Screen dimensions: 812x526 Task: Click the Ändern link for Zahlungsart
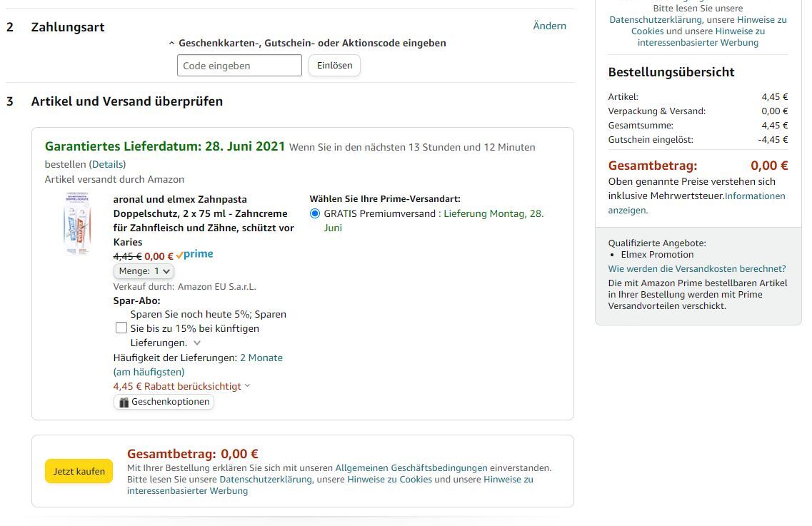coord(549,26)
